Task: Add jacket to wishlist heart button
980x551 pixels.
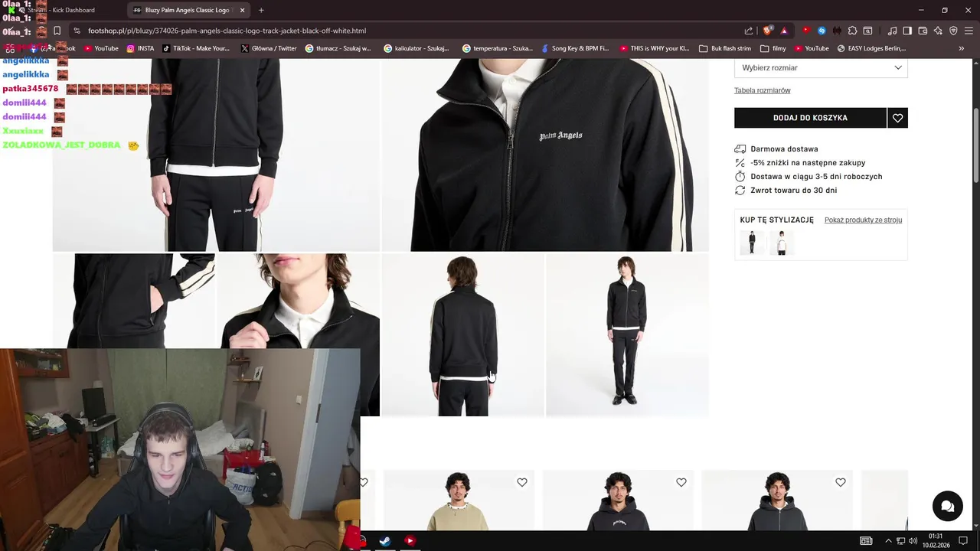Action: point(897,118)
